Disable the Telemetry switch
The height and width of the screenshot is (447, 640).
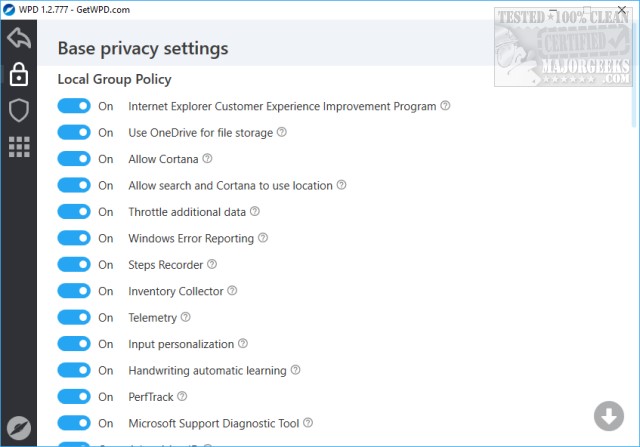click(74, 318)
